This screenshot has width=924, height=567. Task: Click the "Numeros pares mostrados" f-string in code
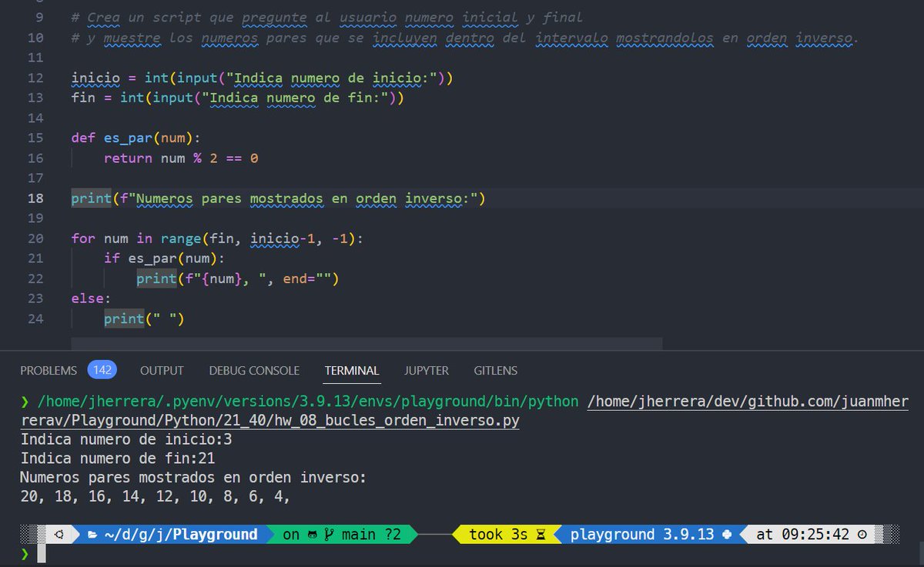click(x=299, y=198)
